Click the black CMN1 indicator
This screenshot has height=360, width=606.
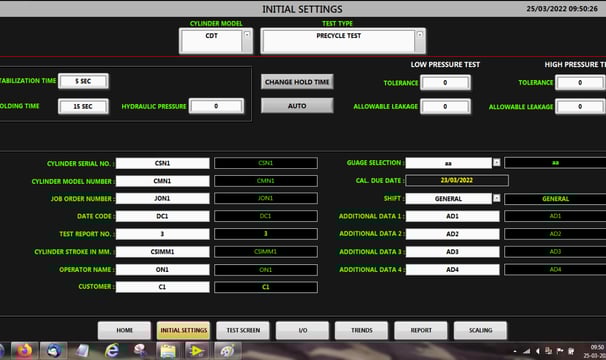coord(266,181)
